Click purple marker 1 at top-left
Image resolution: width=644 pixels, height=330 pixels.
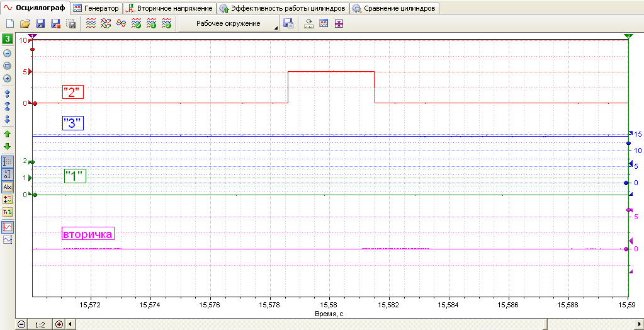[x=33, y=37]
